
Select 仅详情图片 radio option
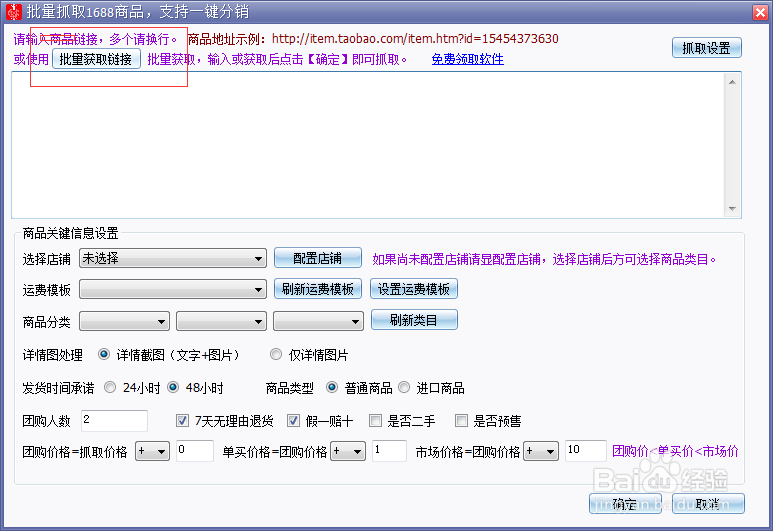(x=276, y=354)
